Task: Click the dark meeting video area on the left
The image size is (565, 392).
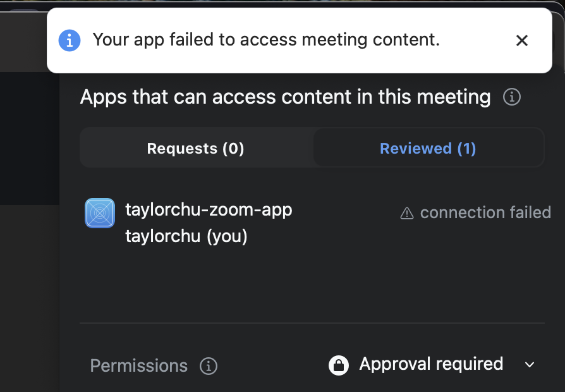Action: coord(29,139)
